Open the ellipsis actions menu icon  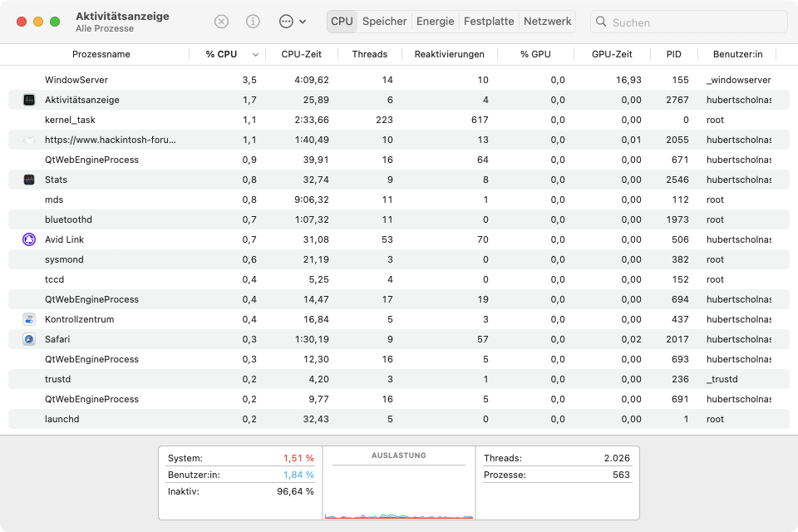tap(286, 22)
